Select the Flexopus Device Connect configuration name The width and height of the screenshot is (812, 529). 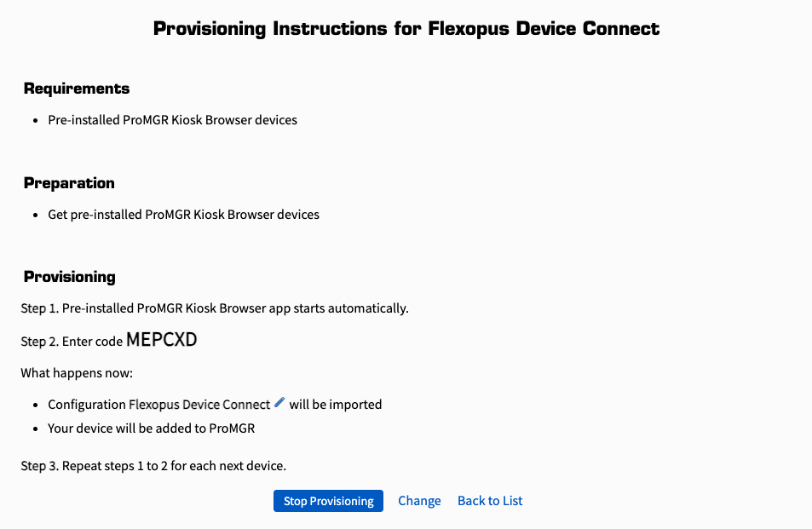[x=199, y=405]
